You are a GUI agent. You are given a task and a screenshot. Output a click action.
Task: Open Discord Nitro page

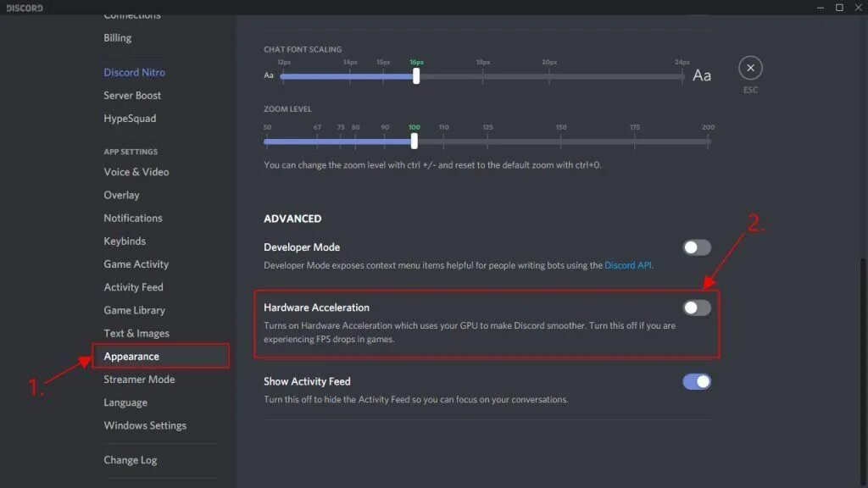click(134, 73)
